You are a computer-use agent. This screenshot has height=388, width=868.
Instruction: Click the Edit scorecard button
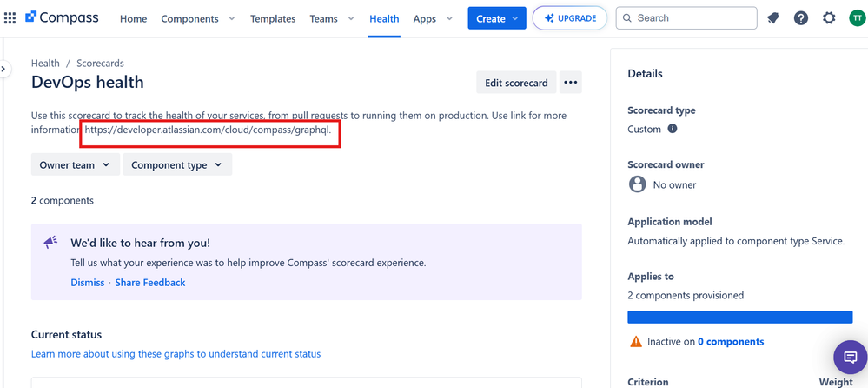point(516,83)
